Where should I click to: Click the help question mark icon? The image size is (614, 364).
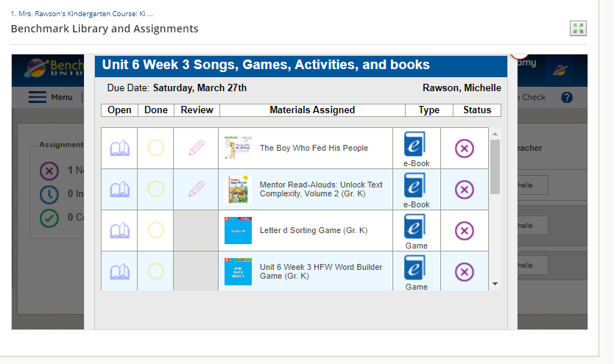(566, 97)
